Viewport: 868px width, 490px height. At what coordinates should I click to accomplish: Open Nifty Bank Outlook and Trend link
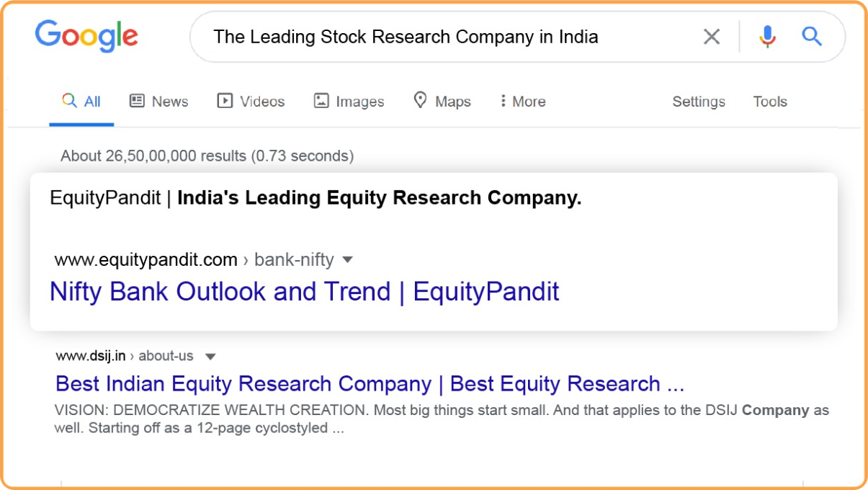pos(304,292)
